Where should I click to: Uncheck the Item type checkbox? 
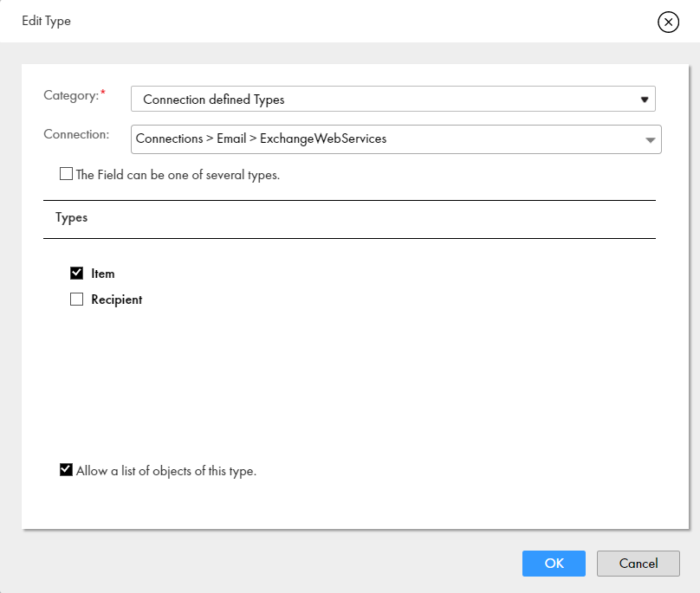pyautogui.click(x=77, y=273)
